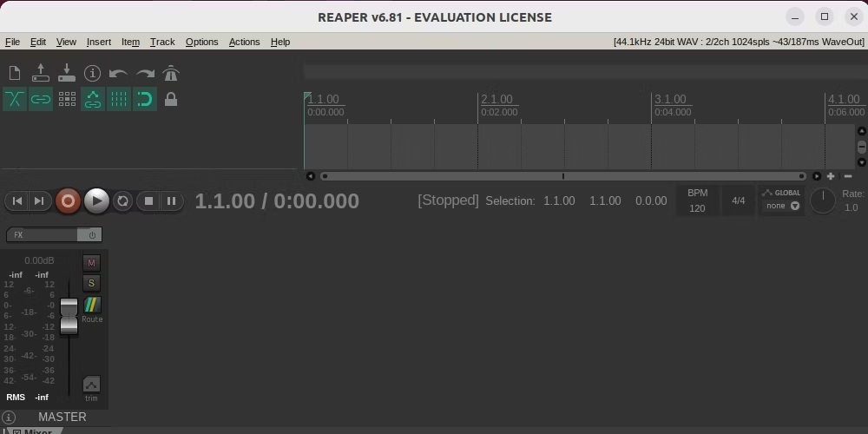Click the master volume fader handle
Image resolution: width=868 pixels, height=434 pixels.
(69, 317)
